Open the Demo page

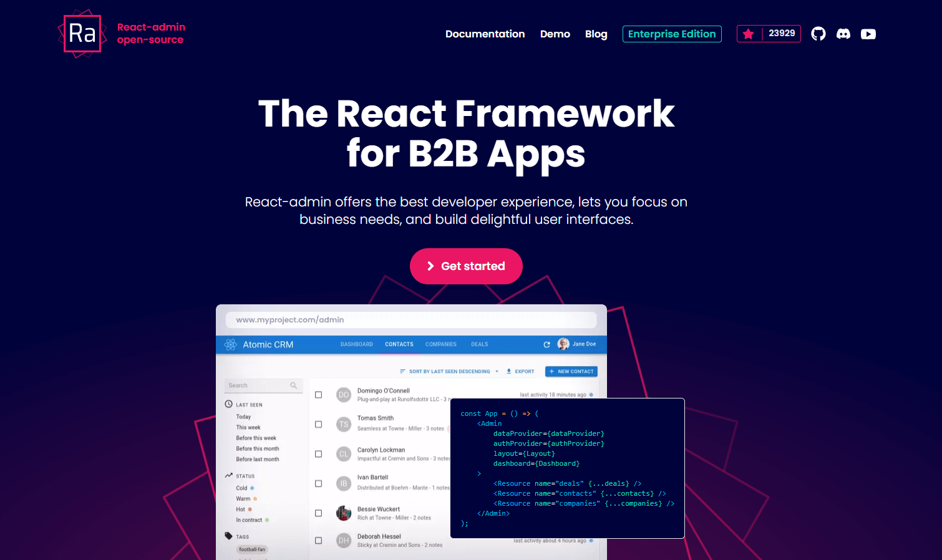click(x=555, y=34)
